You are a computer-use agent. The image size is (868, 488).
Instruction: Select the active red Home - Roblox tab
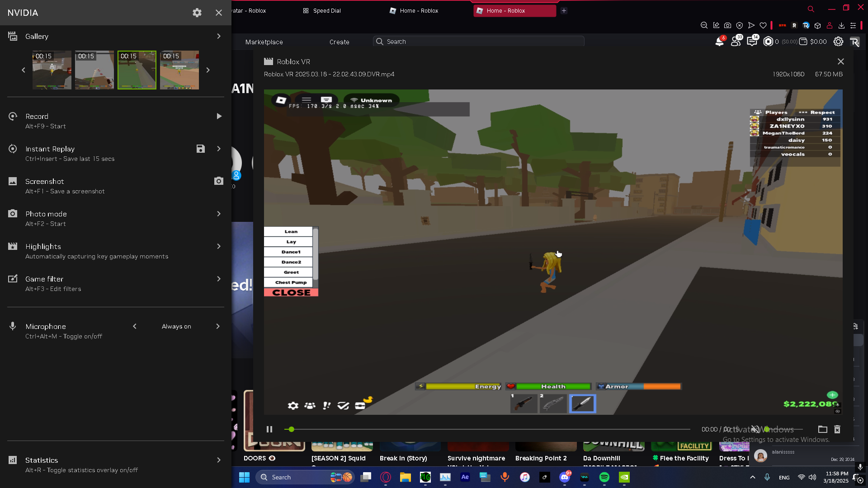(x=514, y=10)
